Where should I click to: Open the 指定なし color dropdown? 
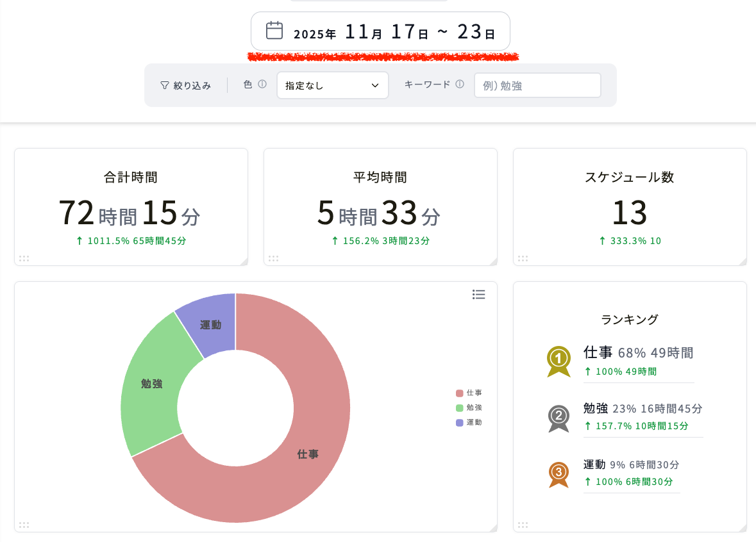(x=333, y=85)
